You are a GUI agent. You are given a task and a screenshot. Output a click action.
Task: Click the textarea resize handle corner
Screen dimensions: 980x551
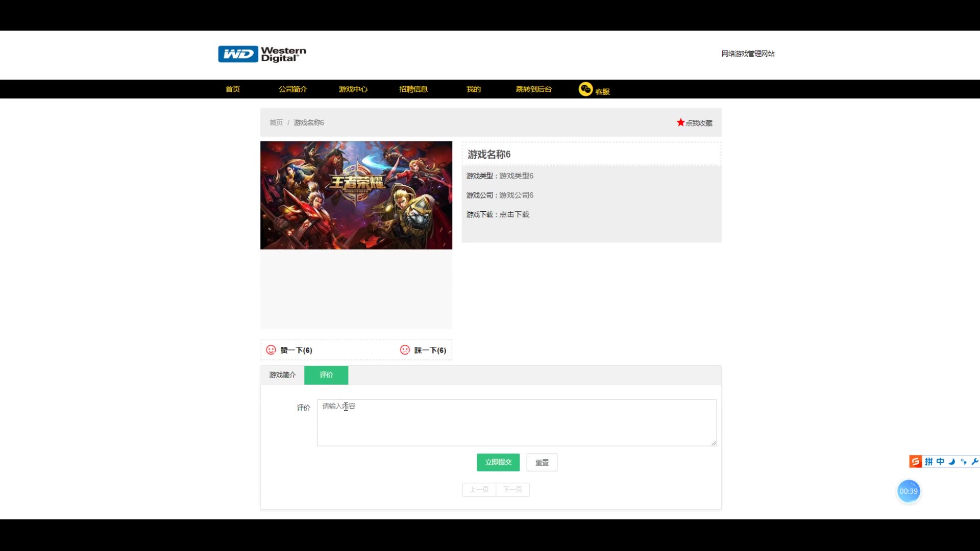click(x=714, y=443)
